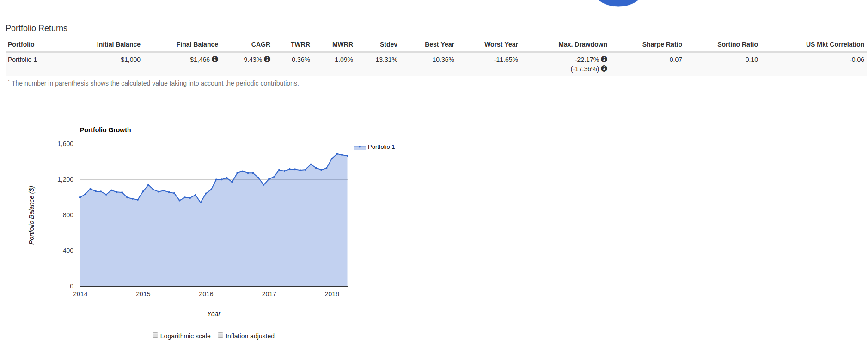The height and width of the screenshot is (355, 868).
Task: Click info icon next to $1,466 final balance
Action: (215, 59)
